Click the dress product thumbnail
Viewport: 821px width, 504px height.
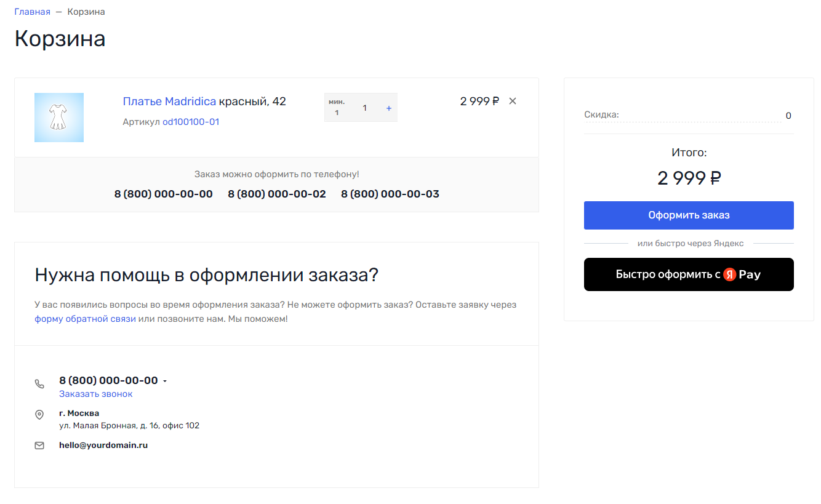[x=59, y=118]
